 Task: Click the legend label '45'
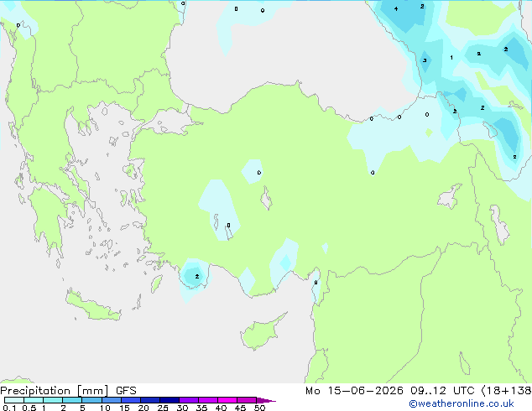click(x=240, y=408)
